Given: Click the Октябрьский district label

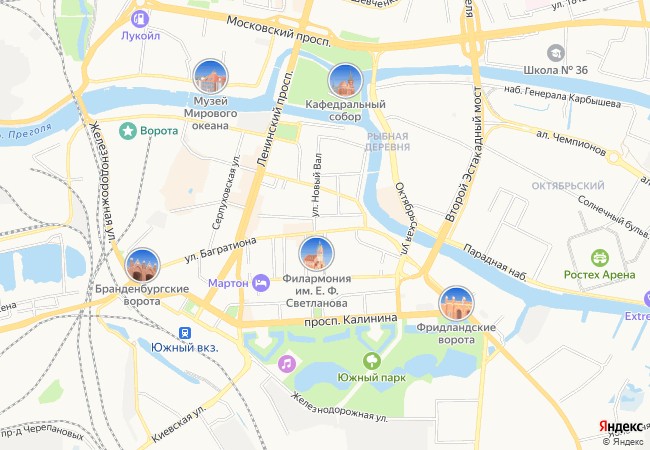Looking at the screenshot, I should tap(568, 186).
